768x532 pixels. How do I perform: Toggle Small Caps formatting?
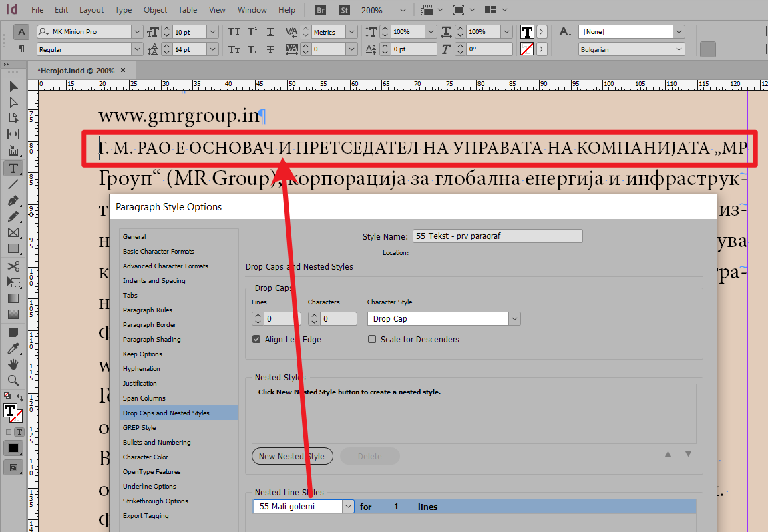[234, 49]
